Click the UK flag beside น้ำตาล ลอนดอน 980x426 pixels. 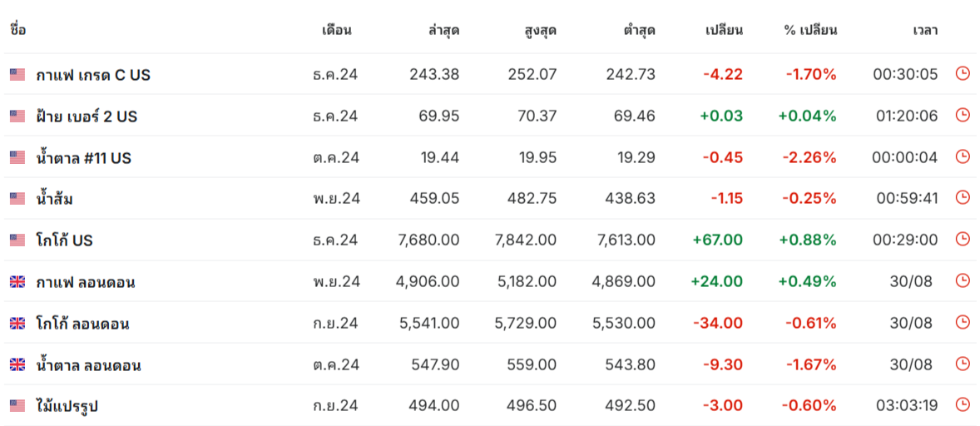coord(17,364)
